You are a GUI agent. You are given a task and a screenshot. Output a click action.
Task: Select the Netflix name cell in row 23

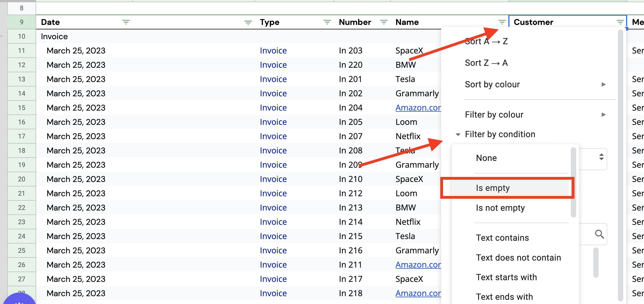tap(408, 222)
